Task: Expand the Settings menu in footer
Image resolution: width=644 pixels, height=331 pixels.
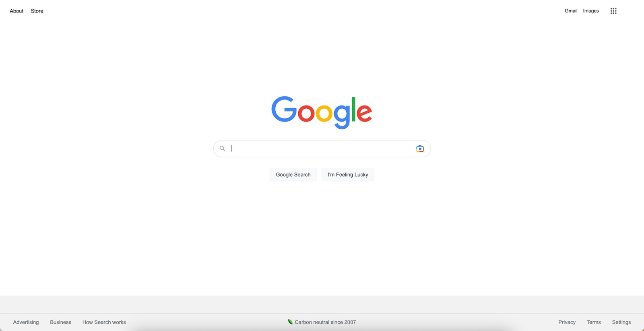Action: (x=621, y=322)
